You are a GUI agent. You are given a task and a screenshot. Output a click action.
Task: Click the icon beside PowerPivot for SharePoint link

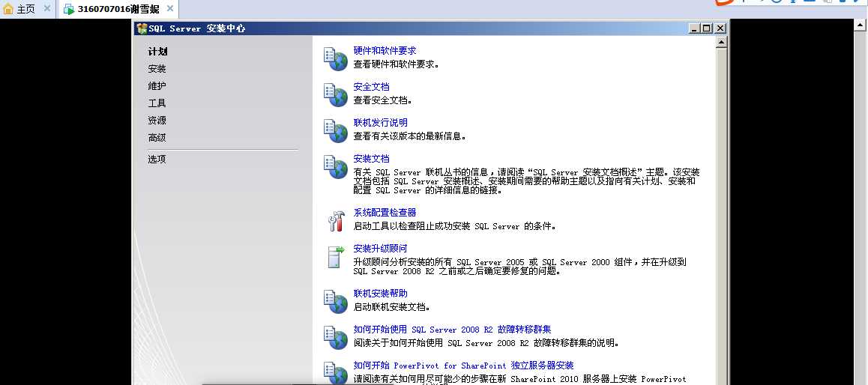(336, 373)
